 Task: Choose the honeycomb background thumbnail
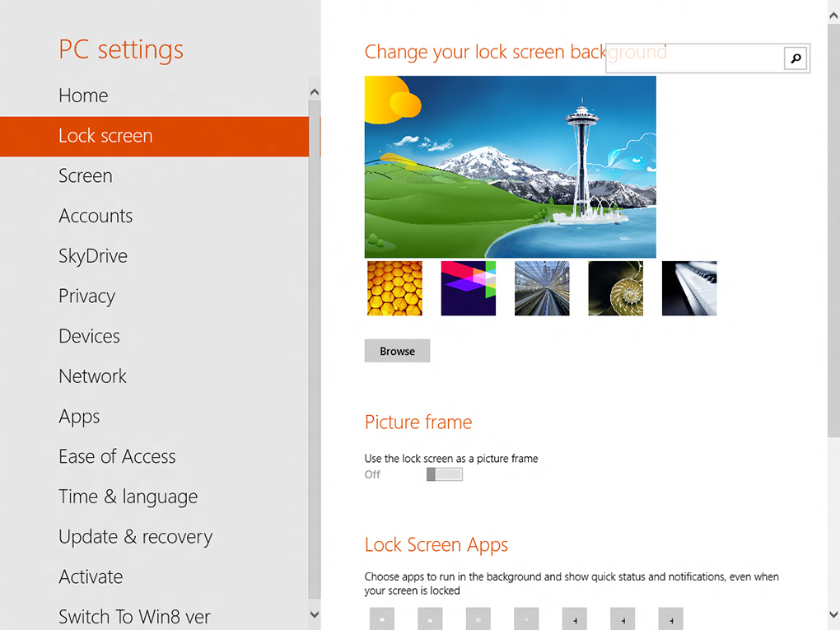point(394,288)
